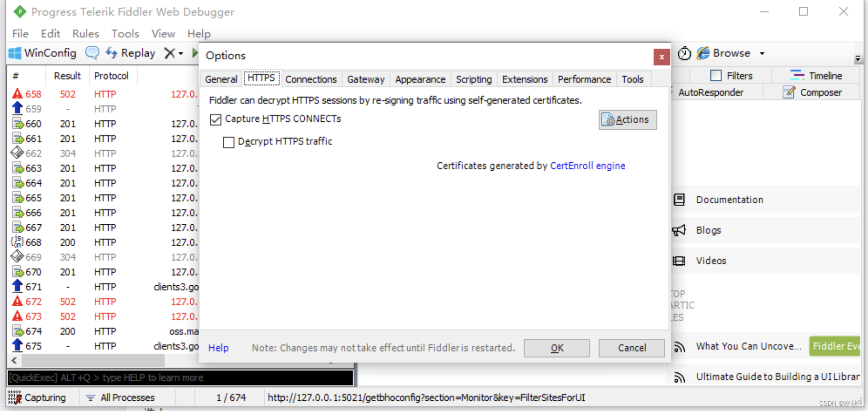868x411 pixels.
Task: Click the WinConfig Windows icon
Action: (15, 53)
